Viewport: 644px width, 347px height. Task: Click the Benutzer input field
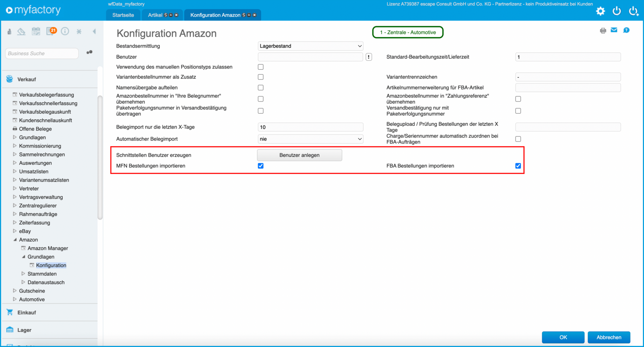tap(310, 57)
